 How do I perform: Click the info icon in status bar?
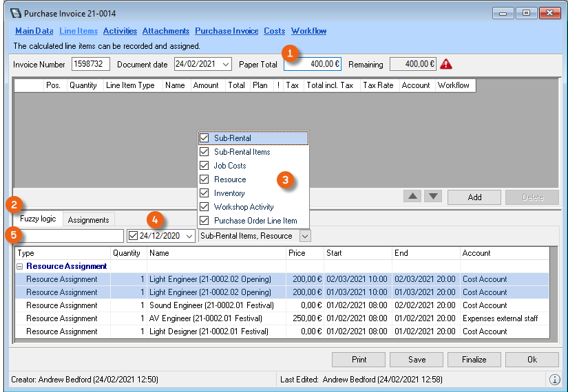[x=554, y=380]
